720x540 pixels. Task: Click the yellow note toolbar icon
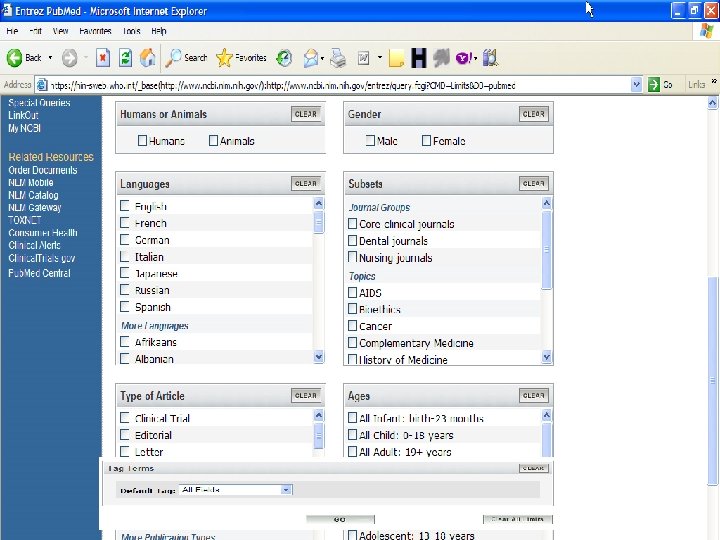396,58
